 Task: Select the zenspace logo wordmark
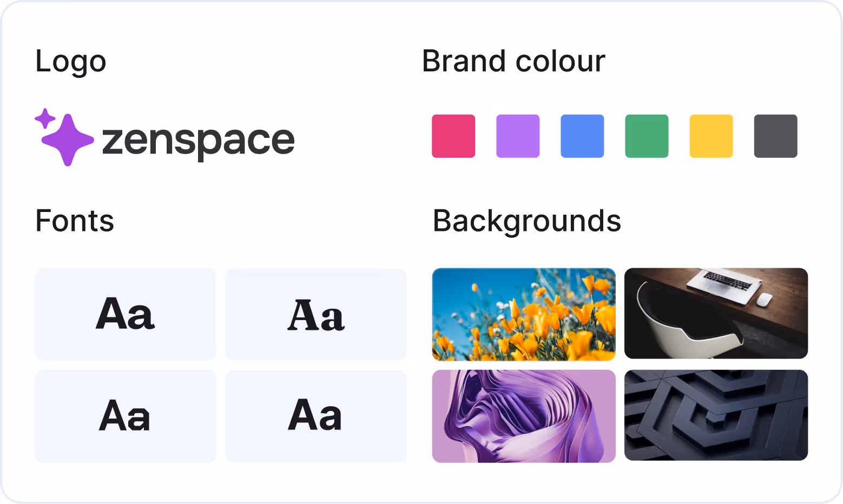[x=197, y=139]
